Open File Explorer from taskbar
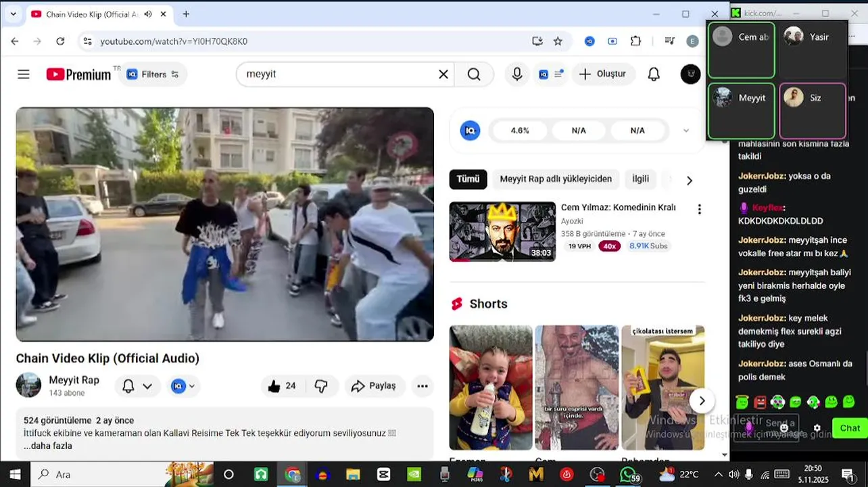The width and height of the screenshot is (868, 487). click(x=353, y=475)
